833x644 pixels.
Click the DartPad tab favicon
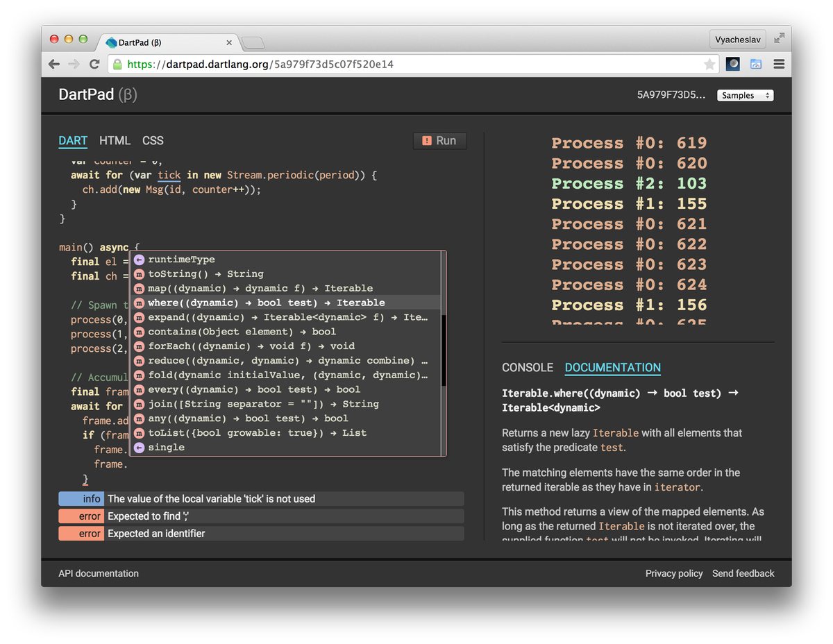point(111,42)
